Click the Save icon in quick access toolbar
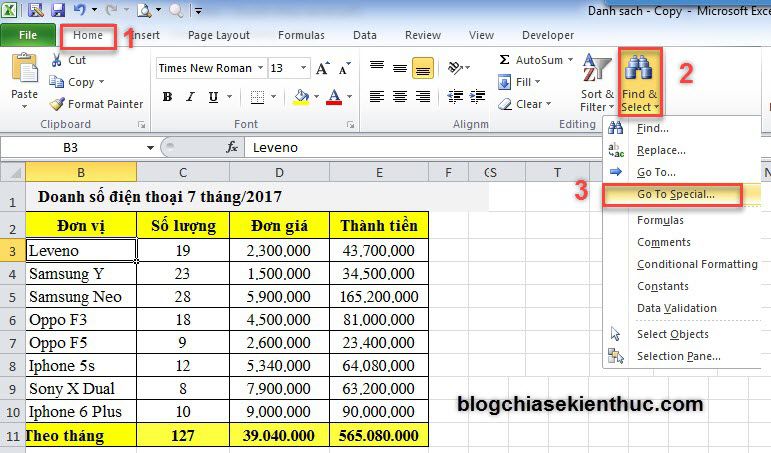The height and width of the screenshot is (453, 771). (58, 9)
